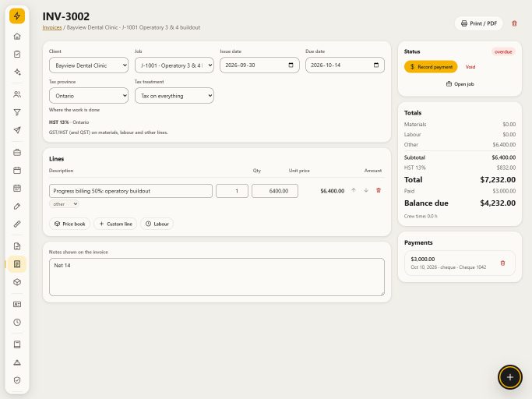Click the lightning bolt app logo
532x399 pixels.
pos(17,16)
